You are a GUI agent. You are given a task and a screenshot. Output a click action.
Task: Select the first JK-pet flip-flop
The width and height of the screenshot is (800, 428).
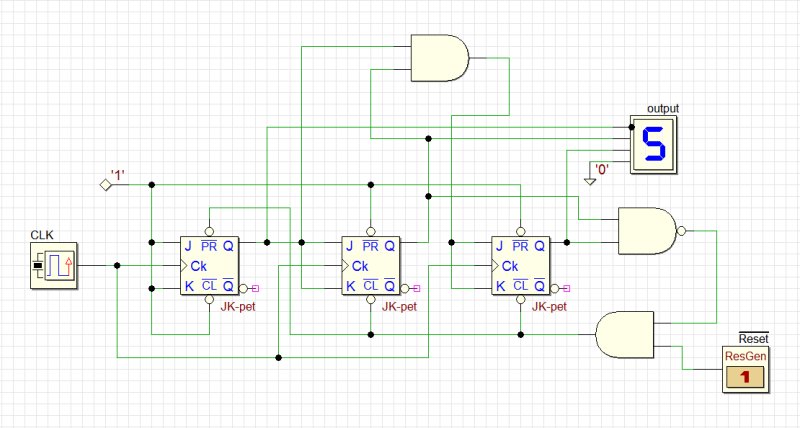pos(209,265)
